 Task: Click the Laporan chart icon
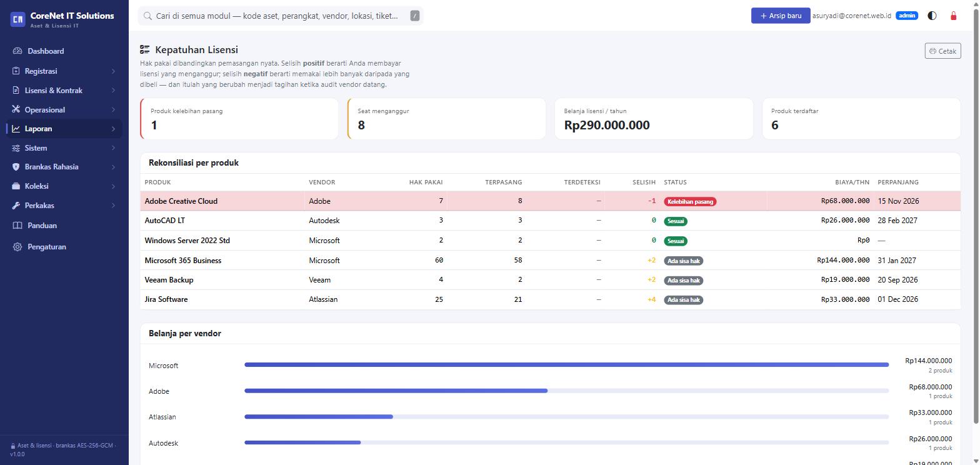point(16,129)
